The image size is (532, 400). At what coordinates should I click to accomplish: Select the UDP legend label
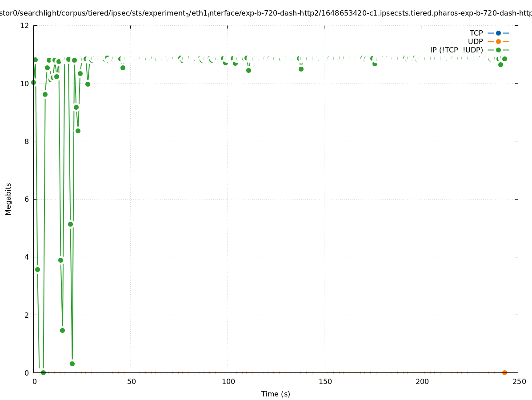475,42
